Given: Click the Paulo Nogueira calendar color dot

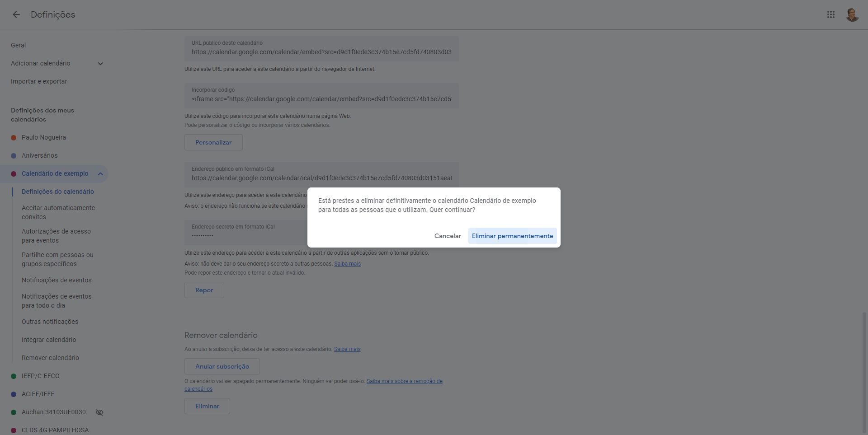Looking at the screenshot, I should tap(14, 138).
